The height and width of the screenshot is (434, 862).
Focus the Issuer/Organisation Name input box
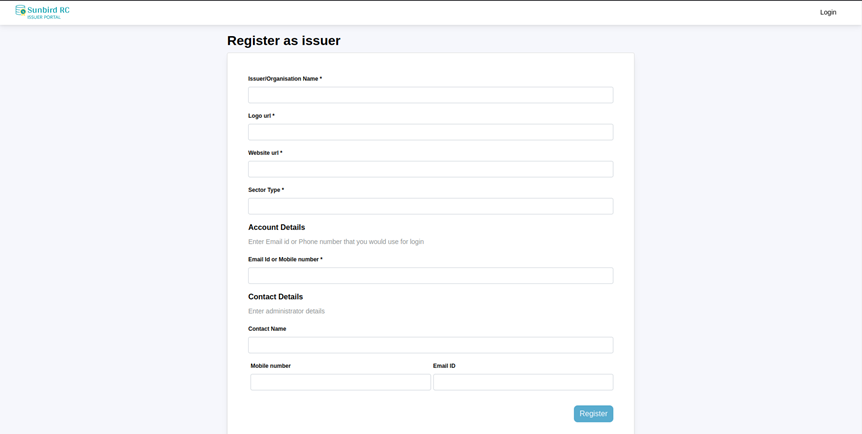(430, 95)
